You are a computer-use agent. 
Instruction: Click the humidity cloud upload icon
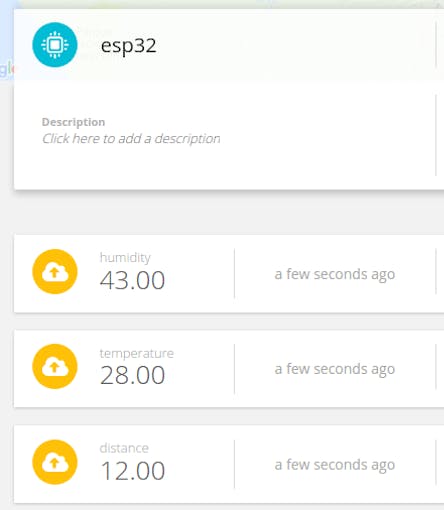(55, 272)
